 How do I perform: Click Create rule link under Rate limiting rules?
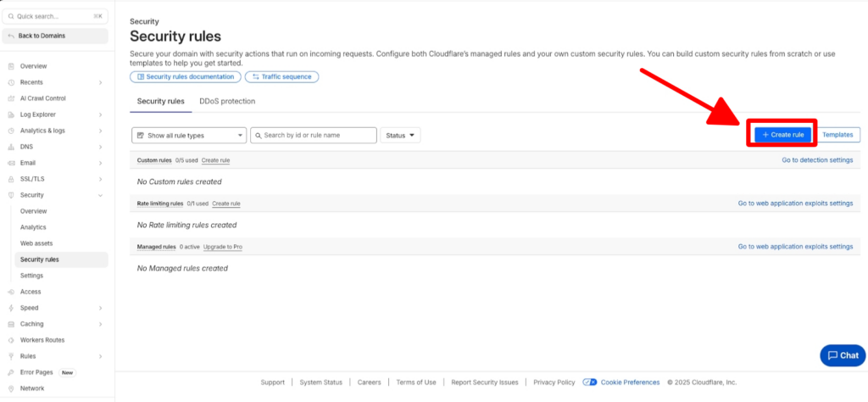[225, 204]
